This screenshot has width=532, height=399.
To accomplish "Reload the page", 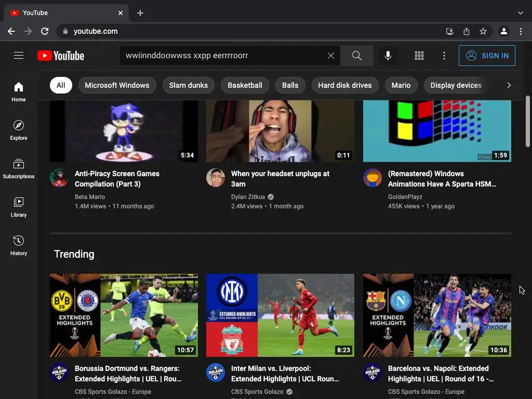I will 45,31.
